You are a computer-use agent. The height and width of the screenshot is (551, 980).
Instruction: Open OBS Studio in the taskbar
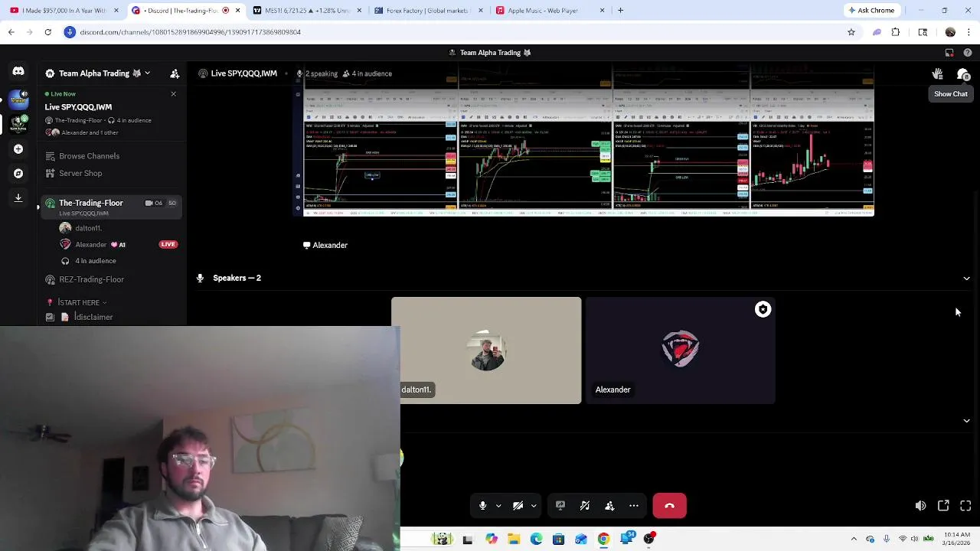[x=649, y=539]
